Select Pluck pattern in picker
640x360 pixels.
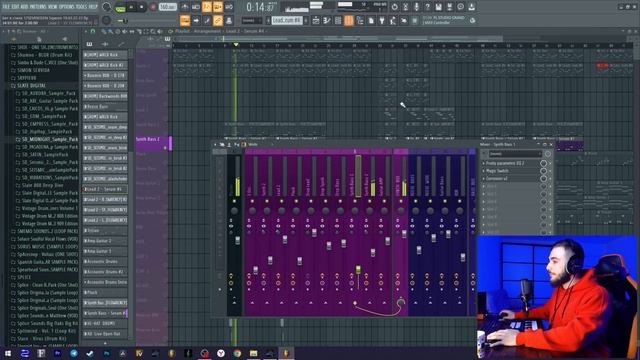[105, 292]
